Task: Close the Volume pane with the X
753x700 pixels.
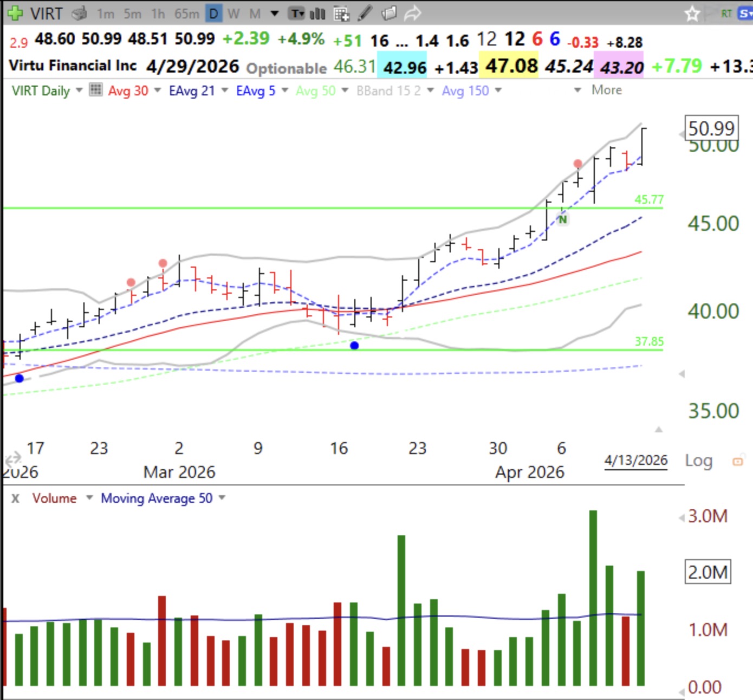Action: (x=15, y=498)
